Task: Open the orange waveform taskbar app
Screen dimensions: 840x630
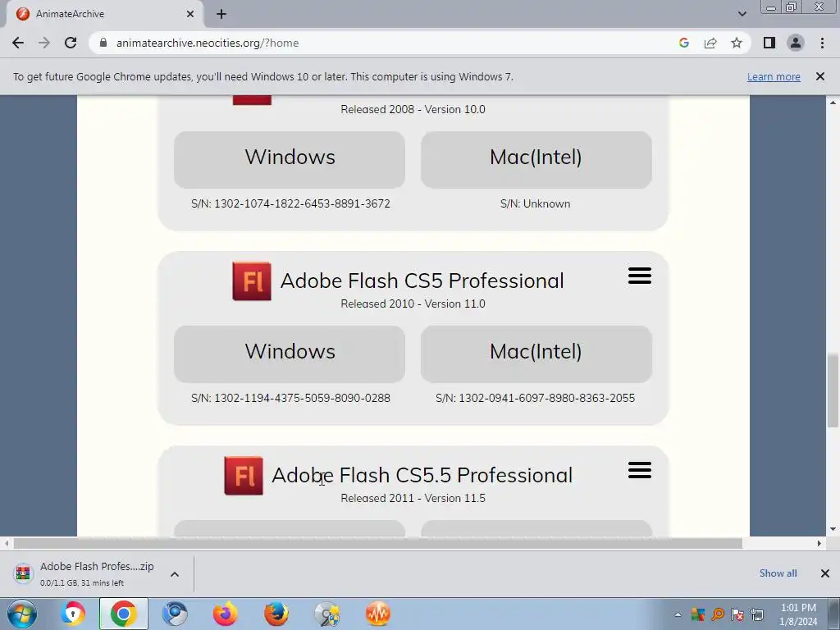Action: click(378, 614)
